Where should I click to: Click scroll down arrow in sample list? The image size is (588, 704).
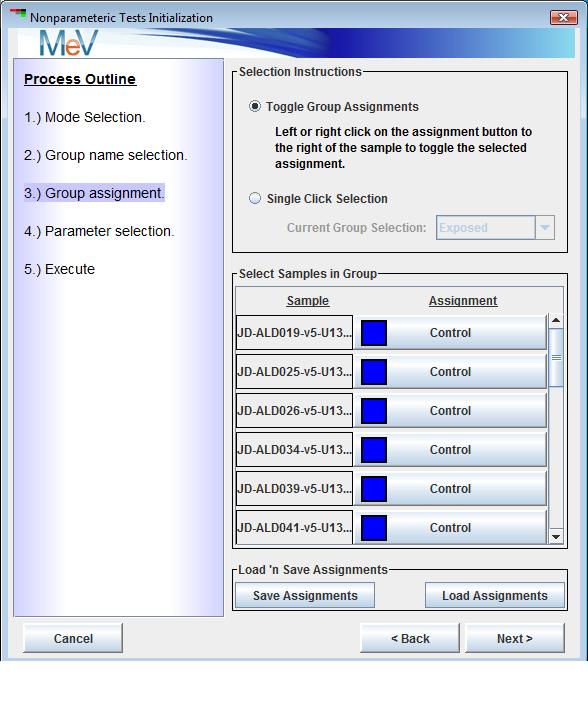pyautogui.click(x=556, y=537)
